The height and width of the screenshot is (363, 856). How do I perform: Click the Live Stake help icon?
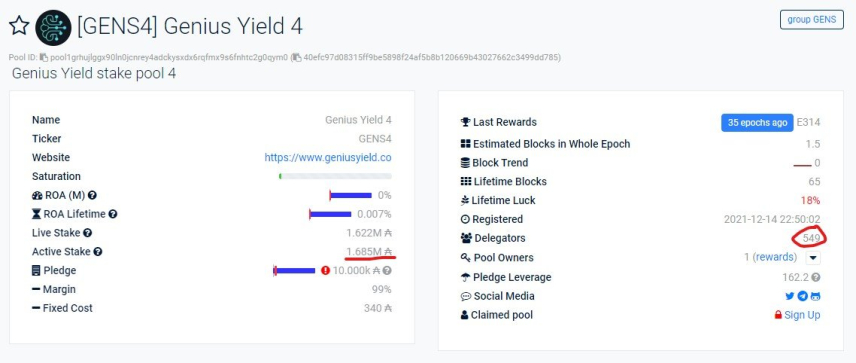87,233
